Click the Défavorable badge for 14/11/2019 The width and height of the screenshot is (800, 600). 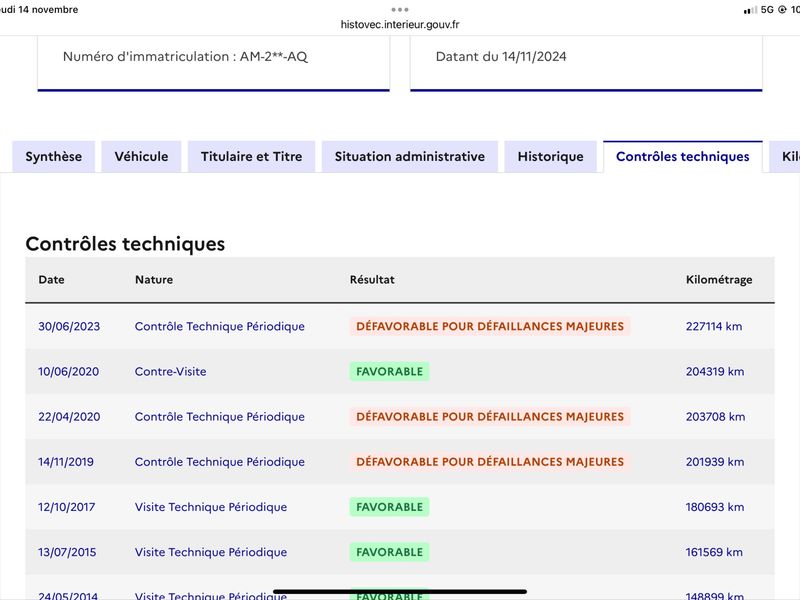490,462
